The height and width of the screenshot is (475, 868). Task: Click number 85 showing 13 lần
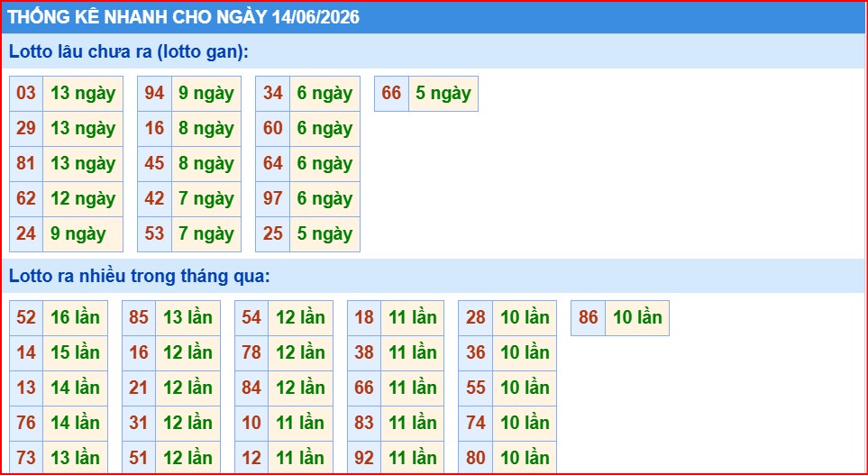(139, 318)
